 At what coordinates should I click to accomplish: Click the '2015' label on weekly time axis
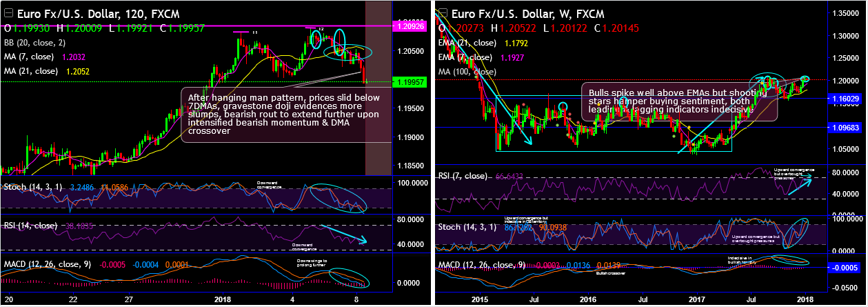pos(479,300)
